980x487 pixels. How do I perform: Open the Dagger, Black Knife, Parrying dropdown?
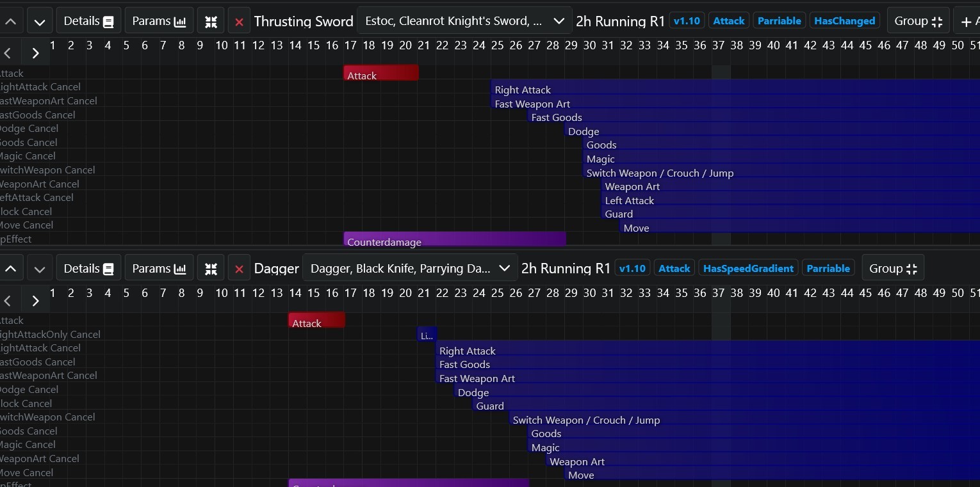410,269
